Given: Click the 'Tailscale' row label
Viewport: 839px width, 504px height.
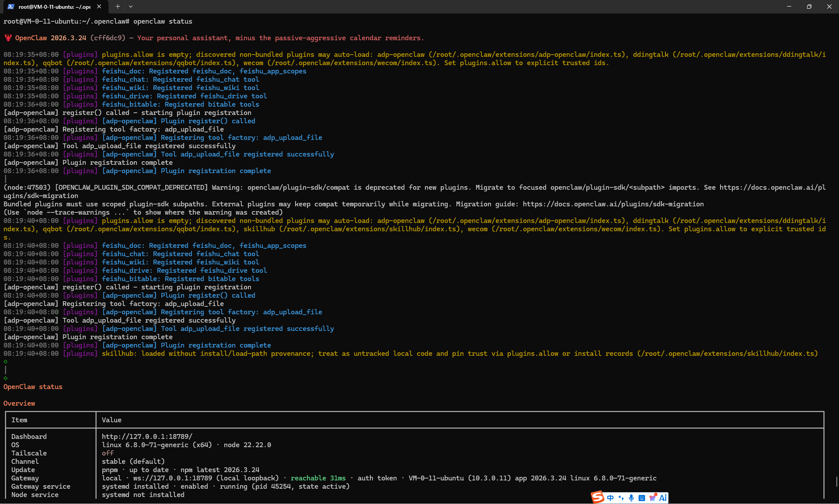Looking at the screenshot, I should pos(29,453).
